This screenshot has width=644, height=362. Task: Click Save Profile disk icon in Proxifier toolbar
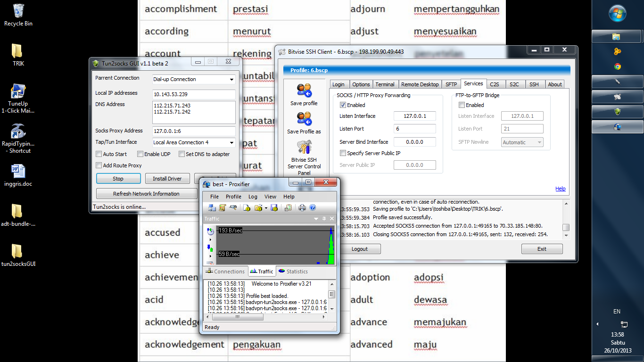coord(274,208)
